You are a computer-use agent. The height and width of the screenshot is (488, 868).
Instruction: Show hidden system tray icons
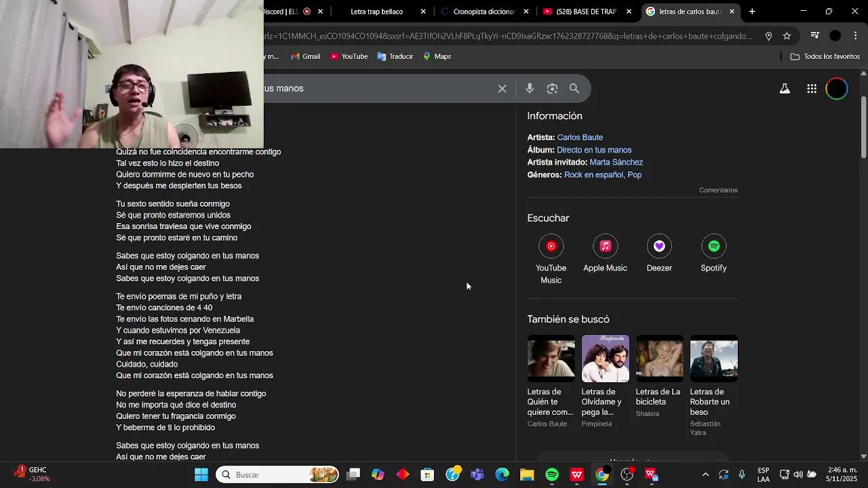[x=705, y=474]
